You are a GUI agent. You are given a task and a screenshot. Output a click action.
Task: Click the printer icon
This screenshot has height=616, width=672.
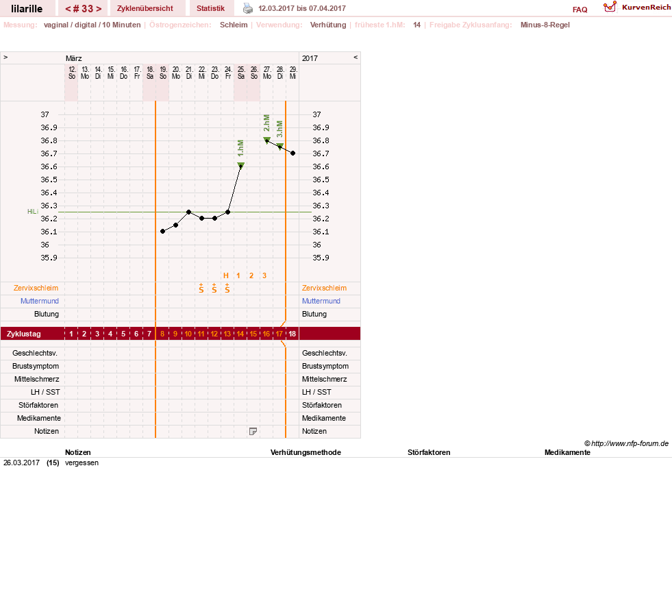click(x=248, y=8)
